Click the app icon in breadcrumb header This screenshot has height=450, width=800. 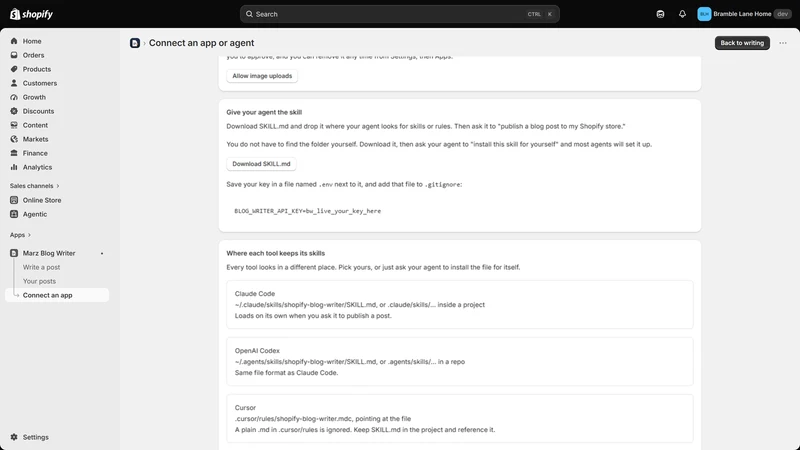point(135,43)
